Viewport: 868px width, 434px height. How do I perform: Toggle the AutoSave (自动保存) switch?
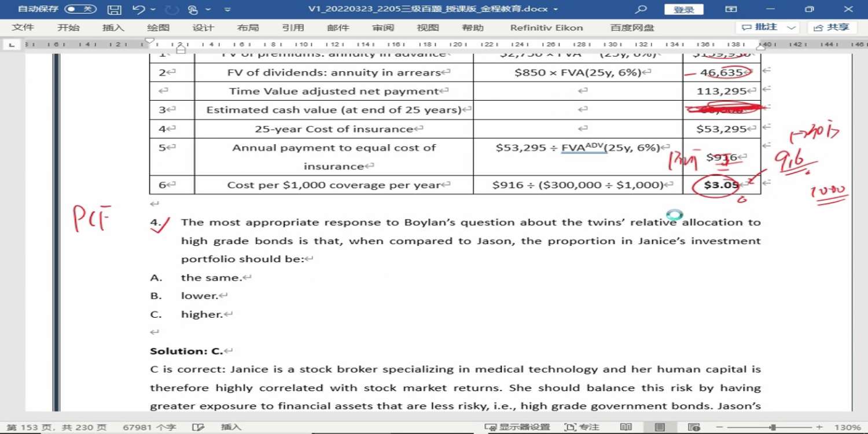pos(80,9)
